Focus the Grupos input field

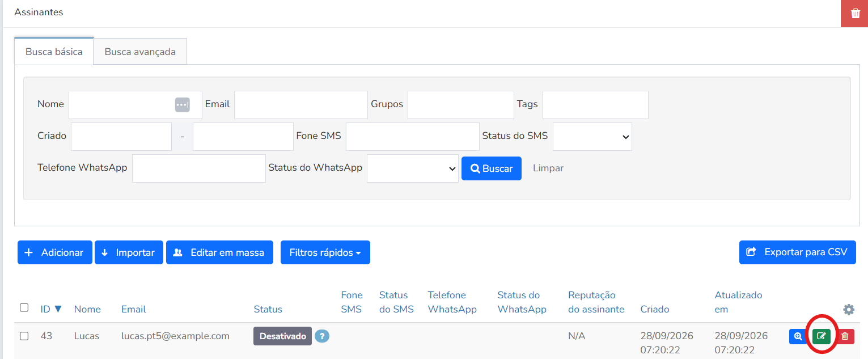(x=461, y=105)
